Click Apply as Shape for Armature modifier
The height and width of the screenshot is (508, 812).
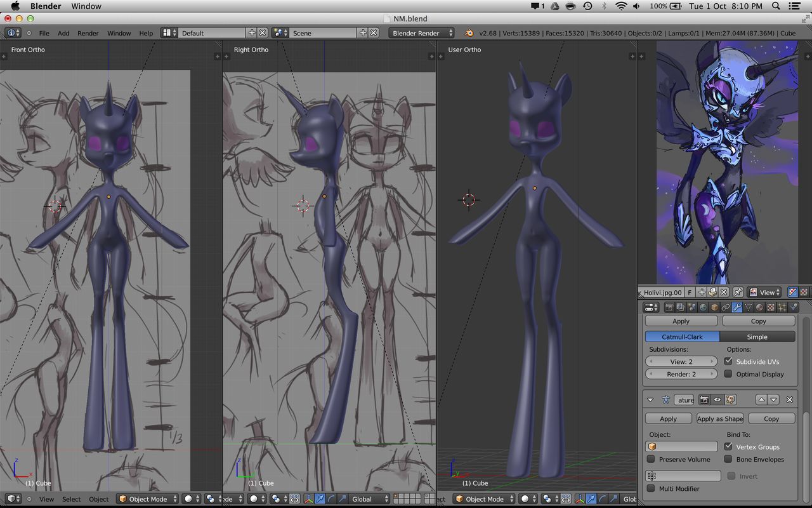(719, 418)
